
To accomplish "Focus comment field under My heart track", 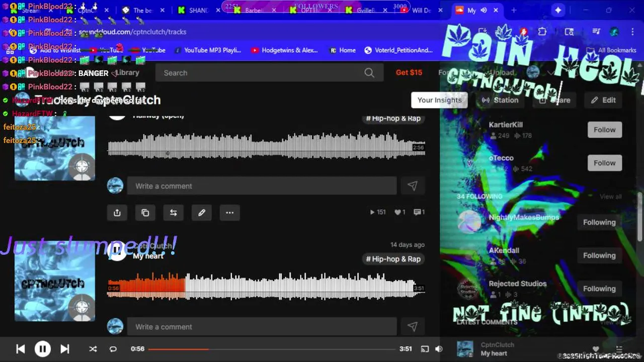I will click(x=262, y=327).
